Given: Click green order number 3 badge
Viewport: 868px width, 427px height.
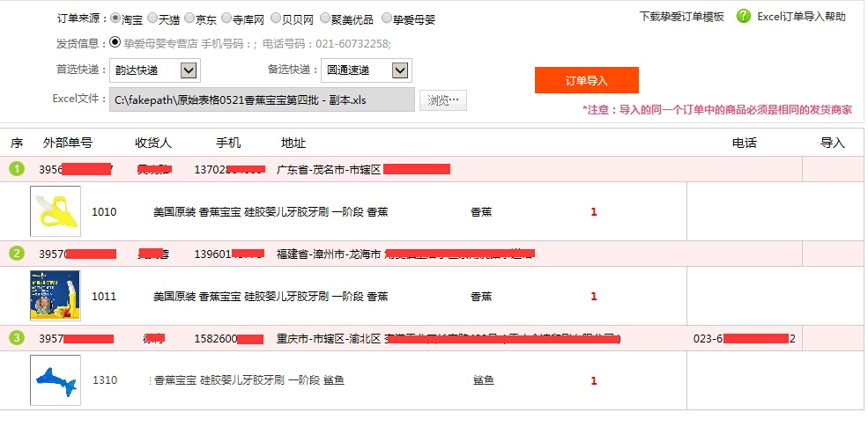Looking at the screenshot, I should click(17, 337).
